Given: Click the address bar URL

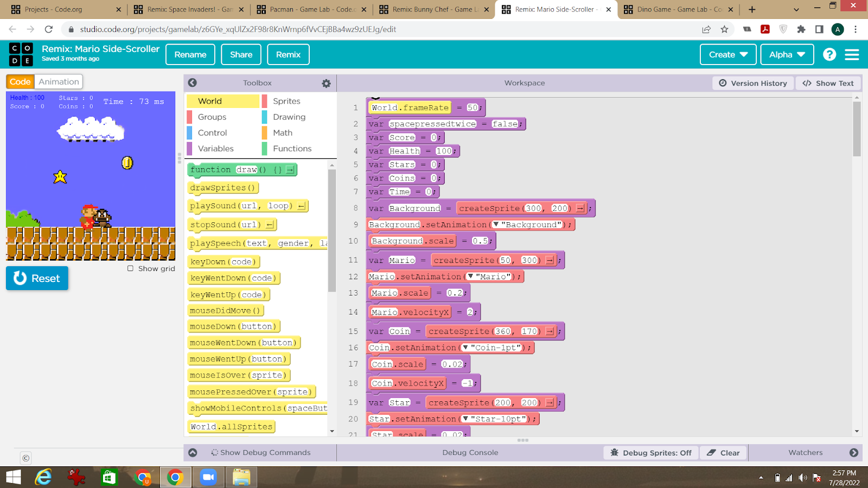Looking at the screenshot, I should [x=238, y=29].
